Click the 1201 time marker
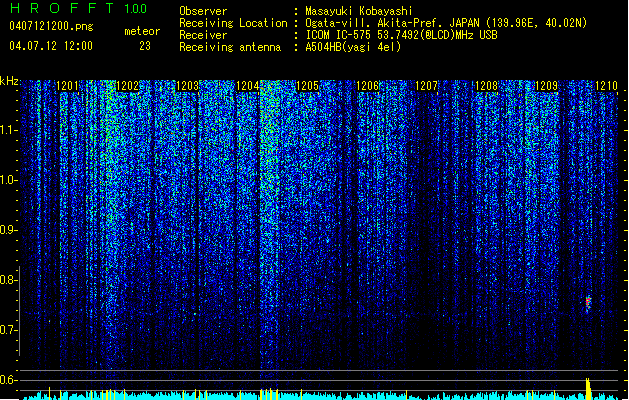Viewport: 629px width, 400px height. [x=67, y=86]
